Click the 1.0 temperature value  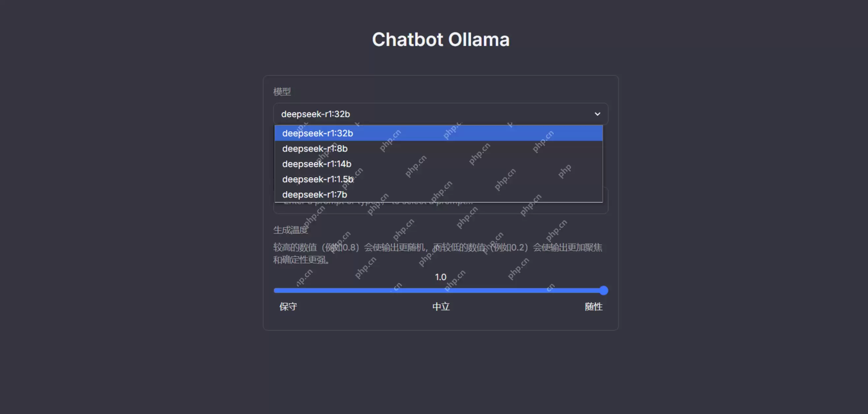click(440, 277)
